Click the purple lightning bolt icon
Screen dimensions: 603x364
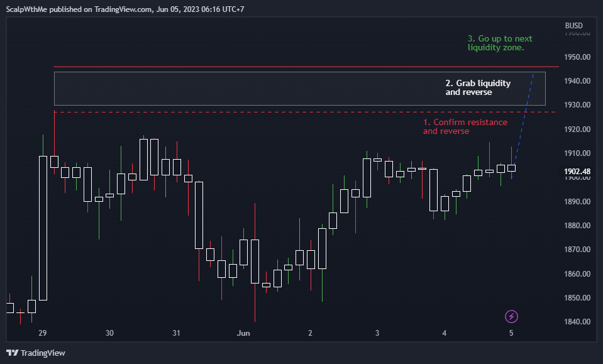coord(511,317)
